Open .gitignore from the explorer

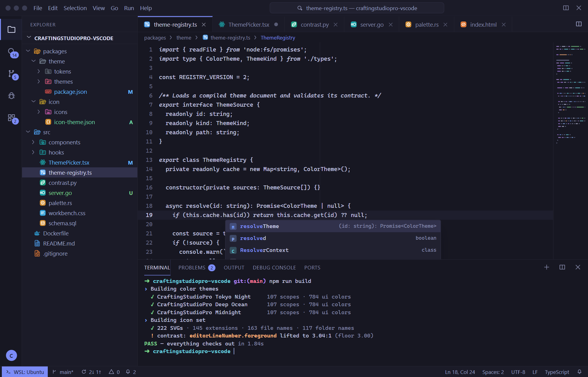point(80,253)
